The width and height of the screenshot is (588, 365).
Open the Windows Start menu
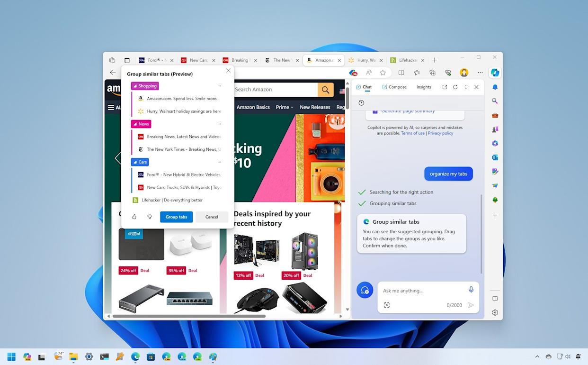pyautogui.click(x=11, y=356)
